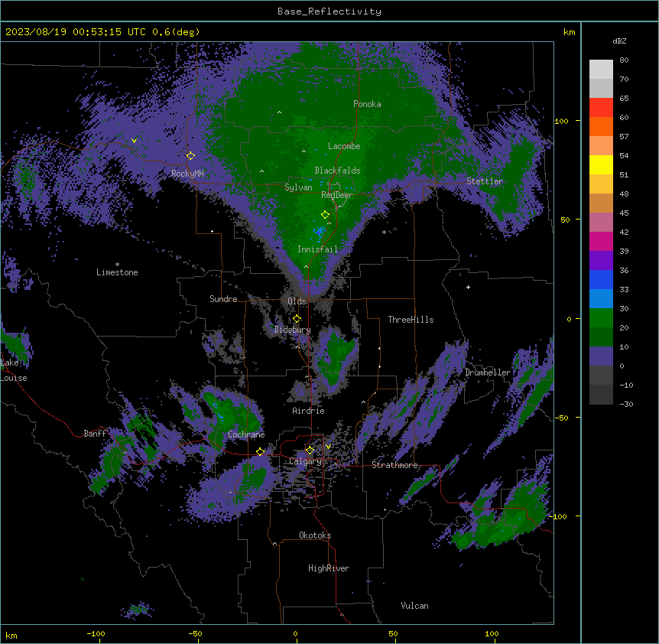Pick the light grey 70-80 dBZ swatch
The image size is (659, 644).
(x=601, y=69)
